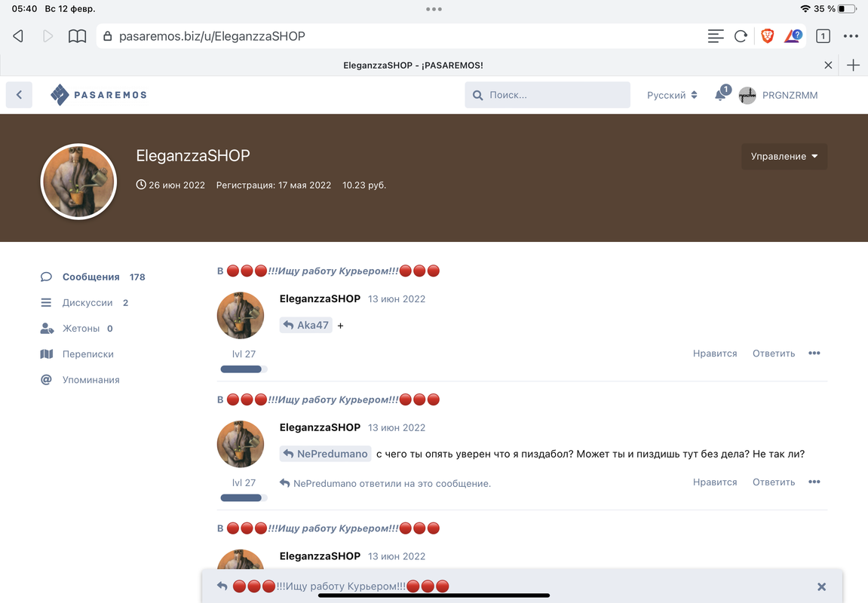Select Дискуссии in sidebar
Image resolution: width=868 pixels, height=603 pixels.
click(x=84, y=302)
